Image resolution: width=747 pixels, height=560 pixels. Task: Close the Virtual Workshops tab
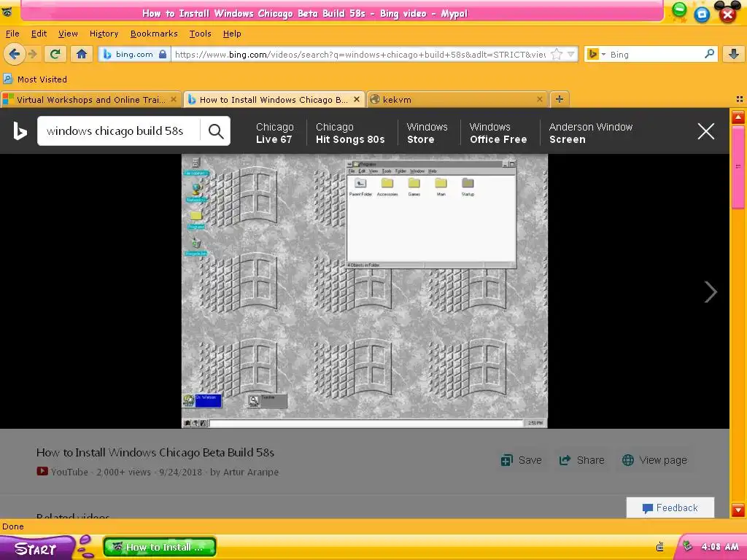pyautogui.click(x=174, y=99)
